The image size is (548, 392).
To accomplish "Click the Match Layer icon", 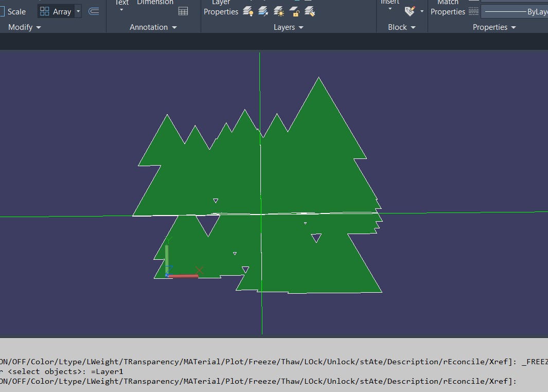I will (x=310, y=11).
